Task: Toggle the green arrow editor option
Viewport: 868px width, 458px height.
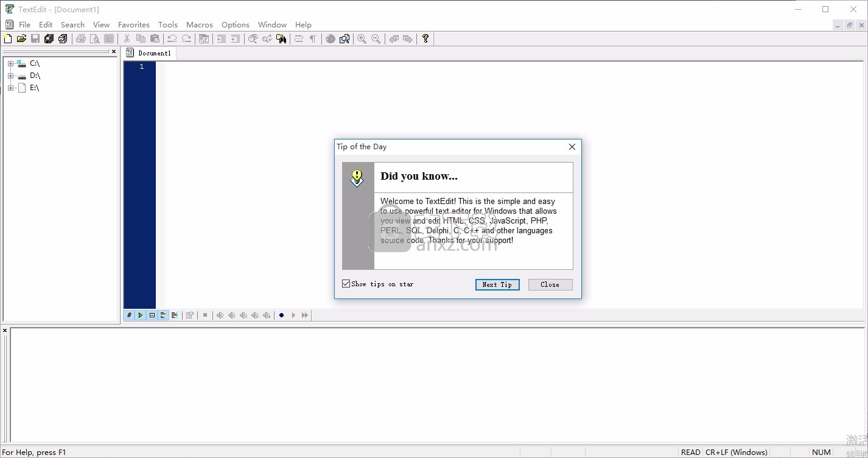Action: (141, 315)
